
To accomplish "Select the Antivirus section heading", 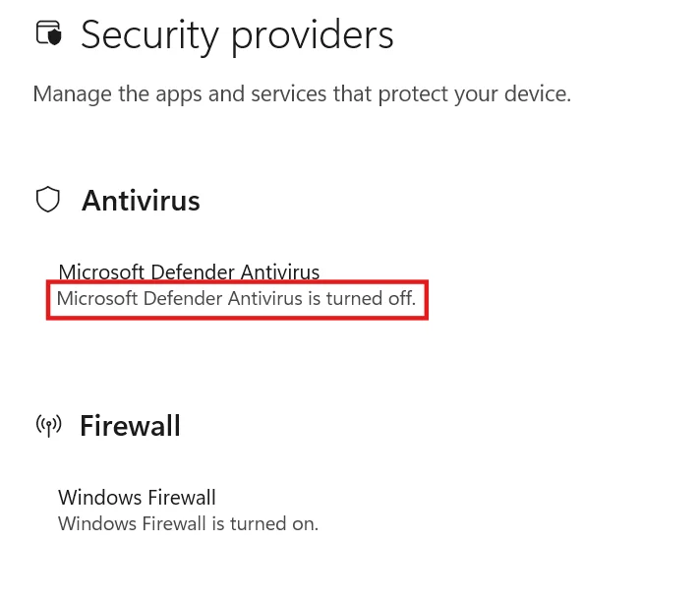I will (141, 201).
